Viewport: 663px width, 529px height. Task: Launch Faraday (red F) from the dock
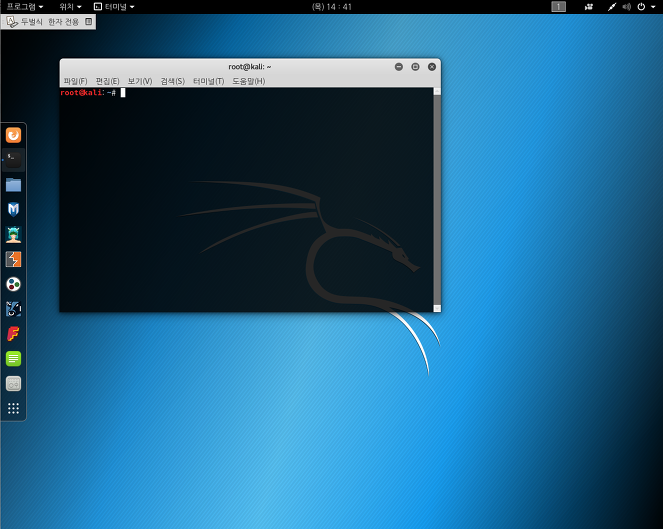tap(14, 334)
